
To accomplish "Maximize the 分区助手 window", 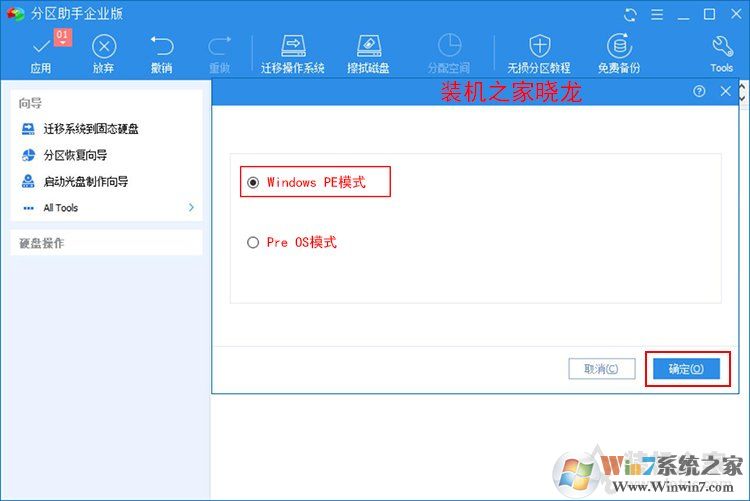I will click(709, 14).
